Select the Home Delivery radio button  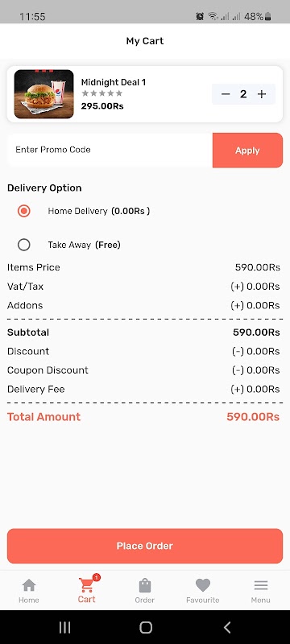[x=24, y=211]
